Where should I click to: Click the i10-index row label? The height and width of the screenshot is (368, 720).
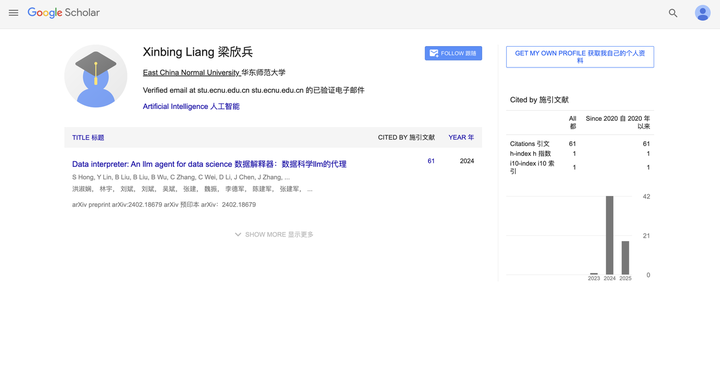(x=532, y=167)
